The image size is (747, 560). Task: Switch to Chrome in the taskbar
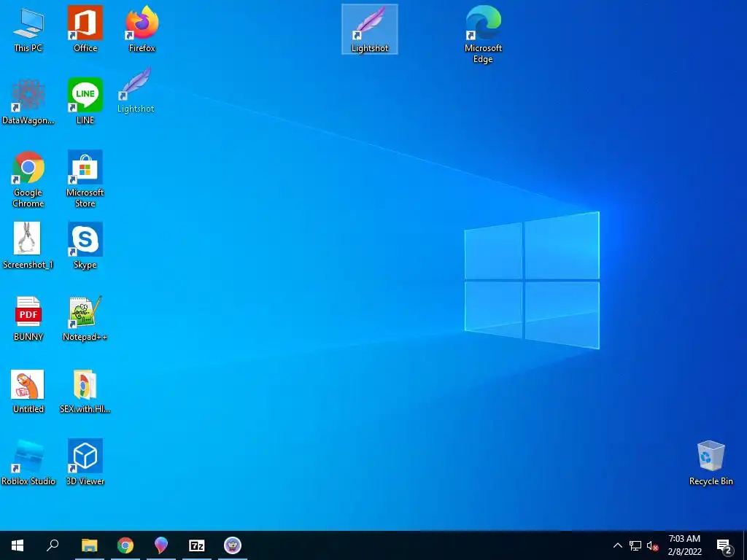(x=125, y=545)
